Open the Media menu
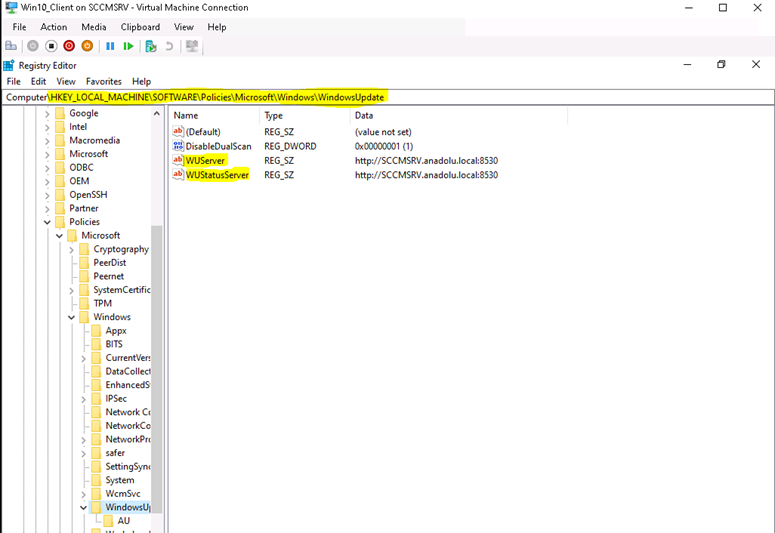Image resolution: width=775 pixels, height=533 pixels. (x=94, y=27)
